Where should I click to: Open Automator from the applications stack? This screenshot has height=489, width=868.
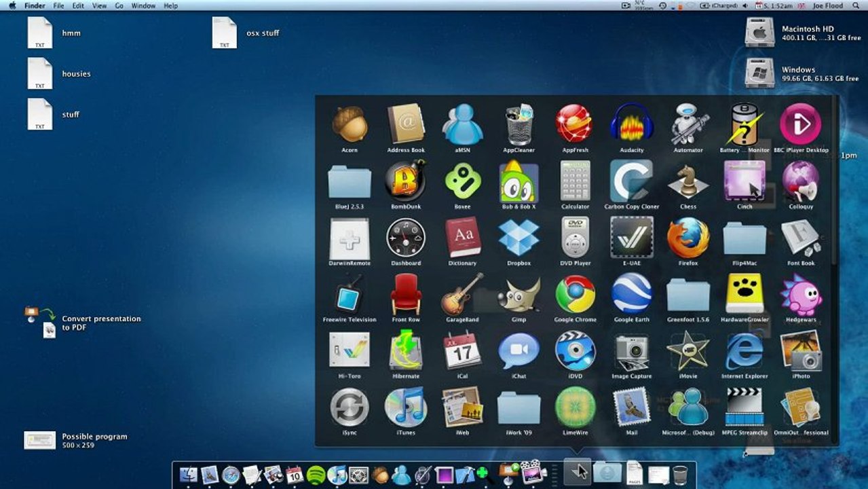tap(688, 124)
